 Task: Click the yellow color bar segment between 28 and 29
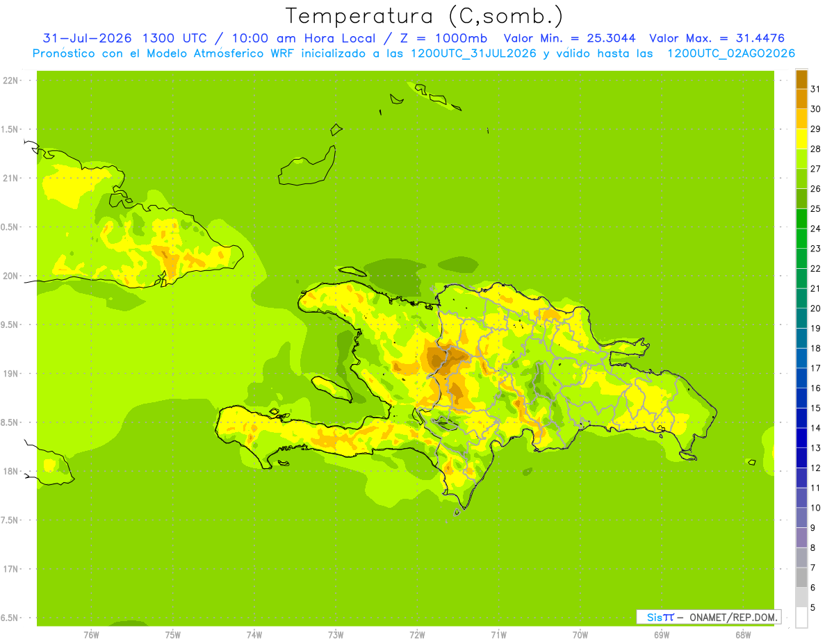click(801, 140)
